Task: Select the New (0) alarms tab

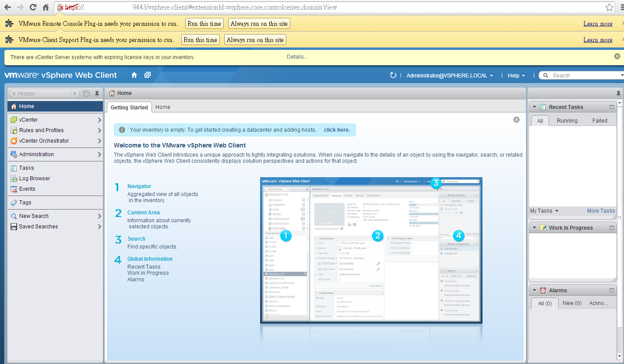Action: click(572, 303)
